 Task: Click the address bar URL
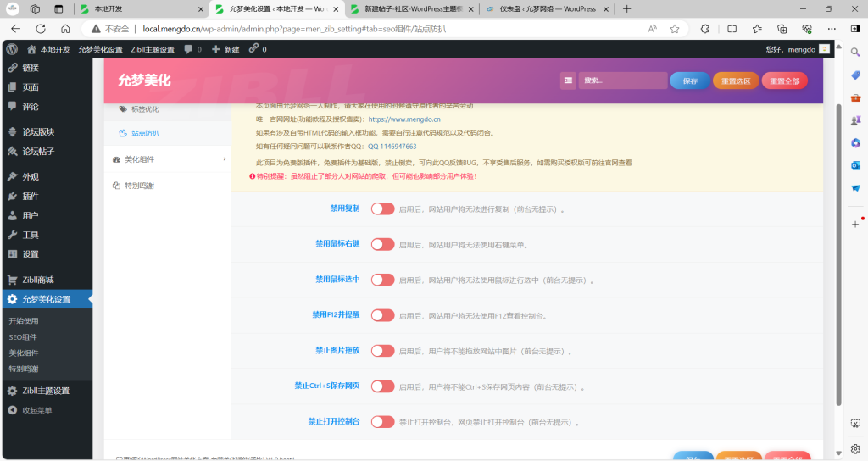pos(294,29)
